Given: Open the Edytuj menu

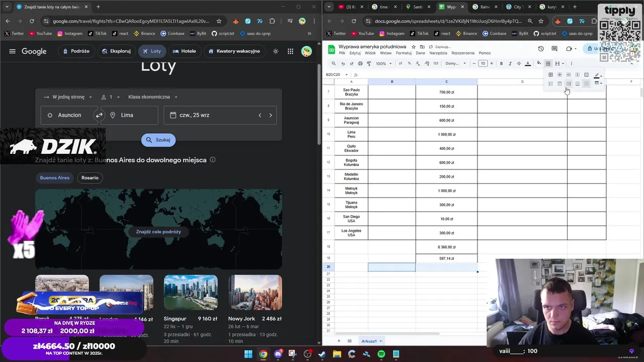Looking at the screenshot, I should [355, 53].
